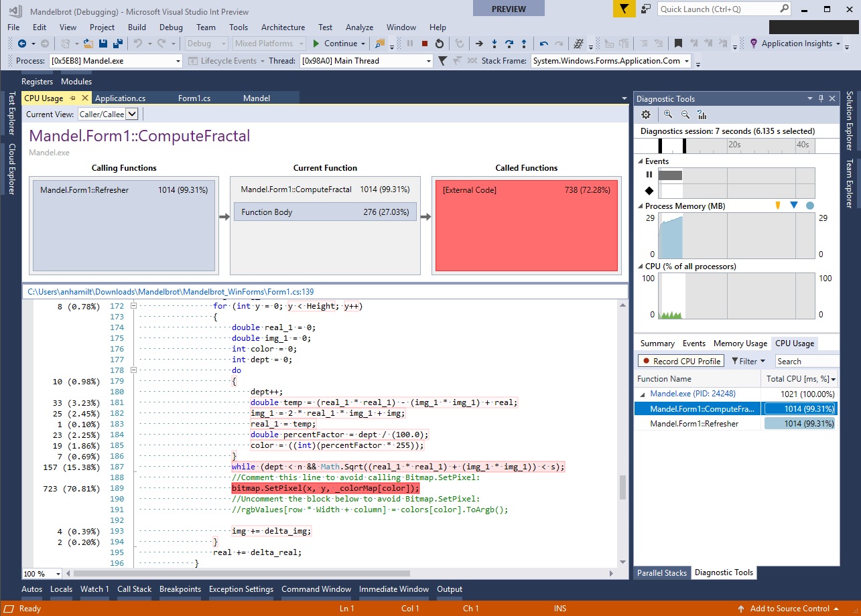The image size is (861, 616).
Task: Collapse the Mandel.exe (PID: 24248) tree node
Action: point(643,394)
